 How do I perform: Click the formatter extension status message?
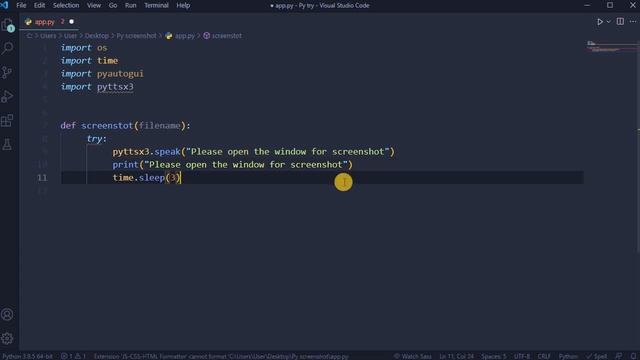[221, 356]
